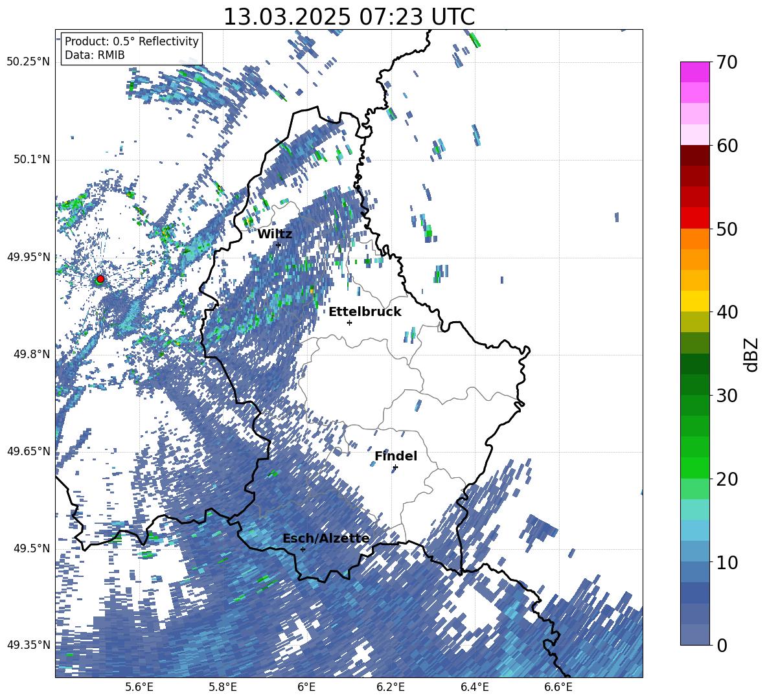767x700 pixels.
Task: Click the title '13.03.2025 07:23 UTC'
Action: (x=349, y=17)
